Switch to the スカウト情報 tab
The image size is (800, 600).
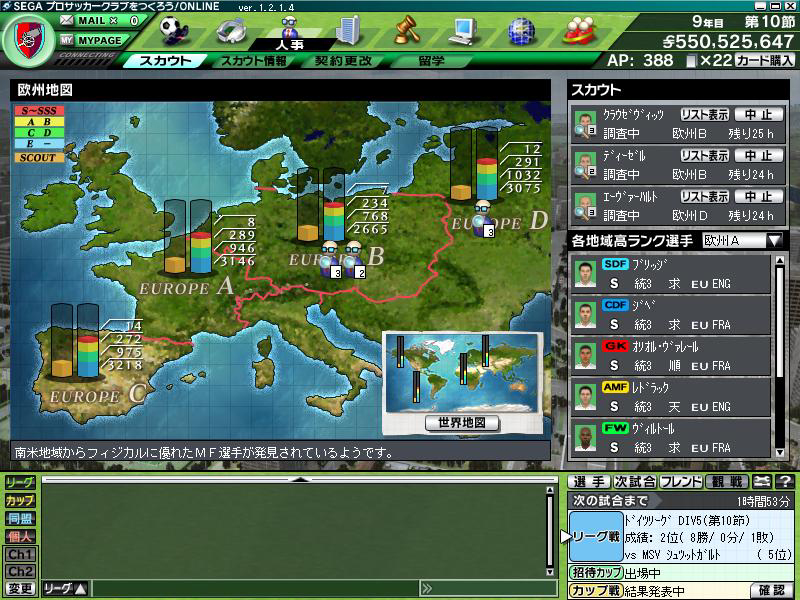253,61
